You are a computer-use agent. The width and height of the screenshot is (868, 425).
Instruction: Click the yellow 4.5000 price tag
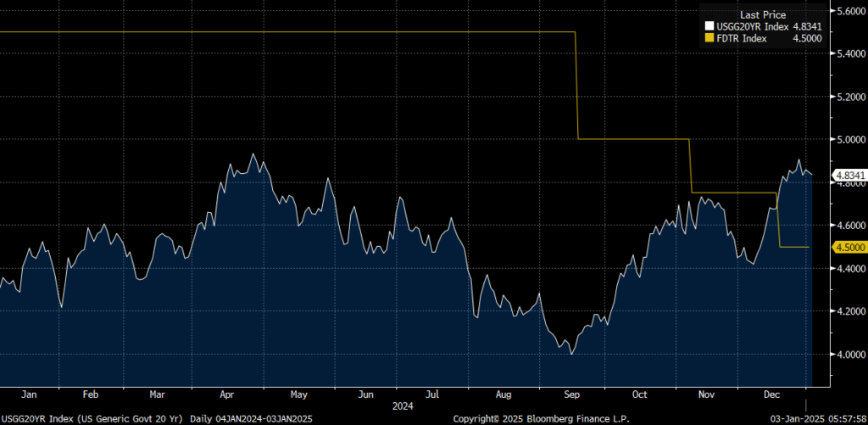coord(849,247)
